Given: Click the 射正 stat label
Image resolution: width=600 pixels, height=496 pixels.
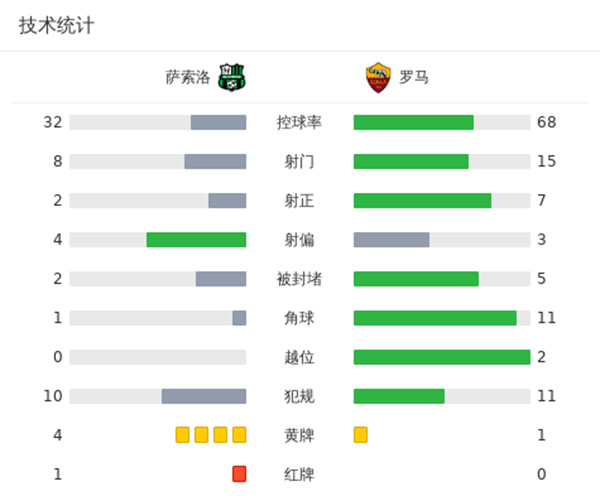Looking at the screenshot, I should tap(299, 200).
